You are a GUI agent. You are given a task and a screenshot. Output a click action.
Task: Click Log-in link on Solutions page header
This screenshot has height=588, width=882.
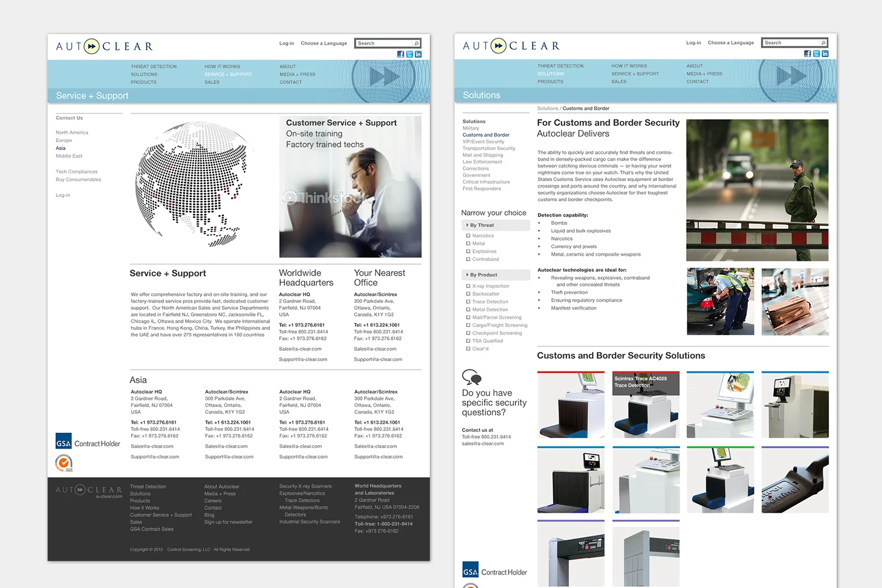point(693,43)
